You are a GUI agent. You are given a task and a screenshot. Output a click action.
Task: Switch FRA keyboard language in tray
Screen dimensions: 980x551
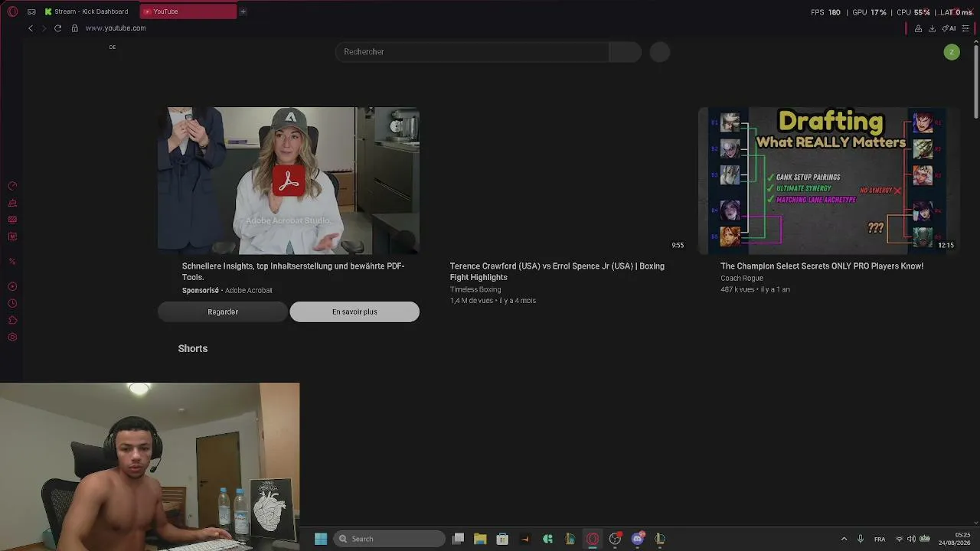pos(880,539)
